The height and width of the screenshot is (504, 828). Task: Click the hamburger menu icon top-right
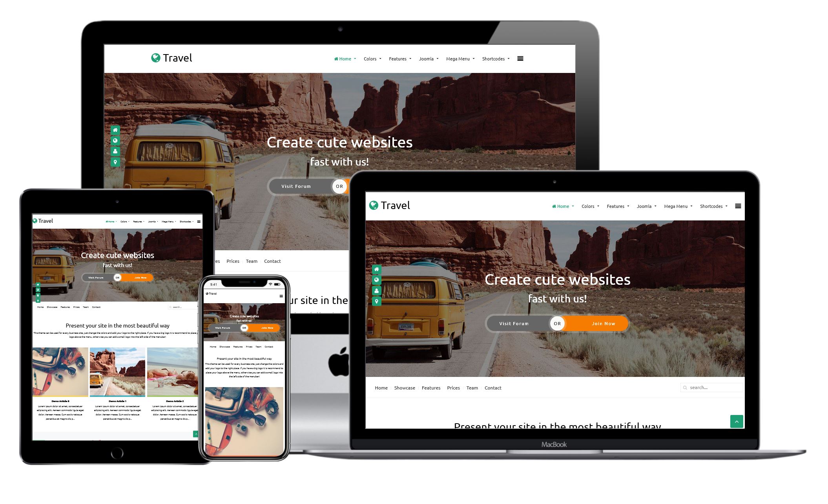[520, 58]
